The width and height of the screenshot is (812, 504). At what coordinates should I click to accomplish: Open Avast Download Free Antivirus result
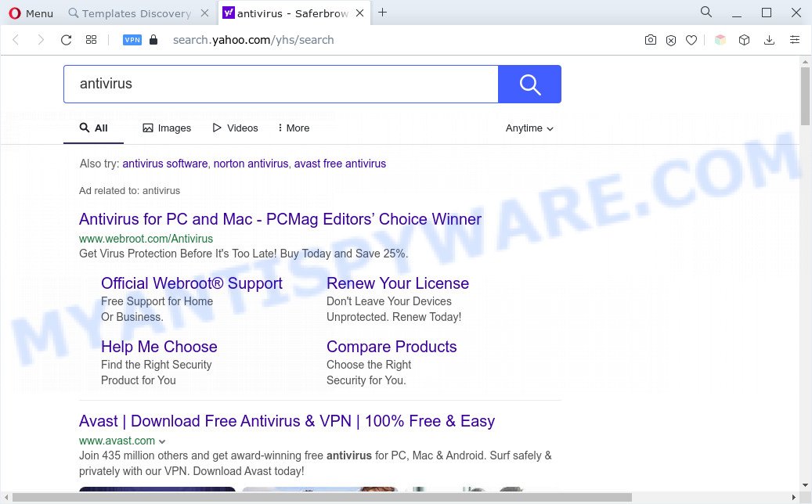click(287, 421)
